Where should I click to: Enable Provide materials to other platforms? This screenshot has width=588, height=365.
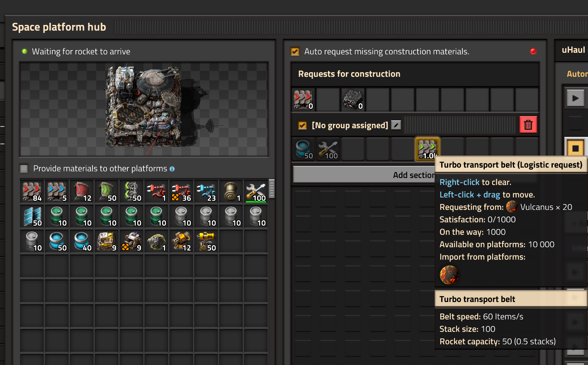[24, 168]
